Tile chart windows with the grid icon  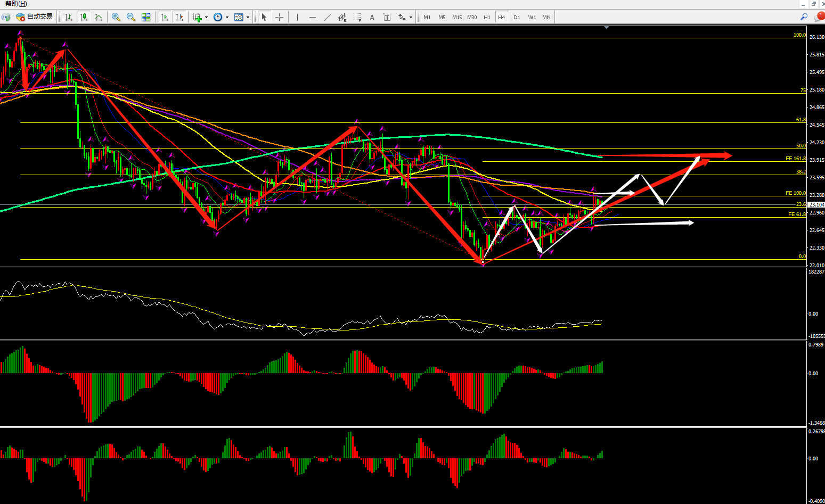click(146, 17)
